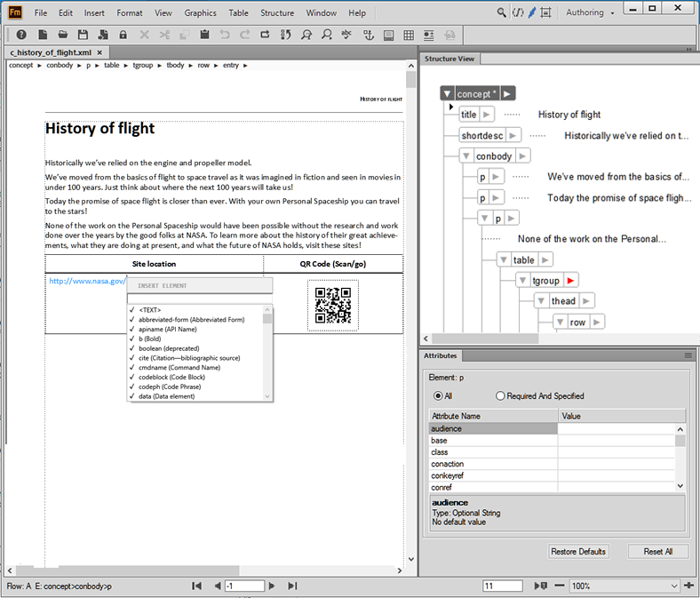Click the Structure View horizontal scrollbar
This screenshot has height=598, width=700.
click(485, 339)
